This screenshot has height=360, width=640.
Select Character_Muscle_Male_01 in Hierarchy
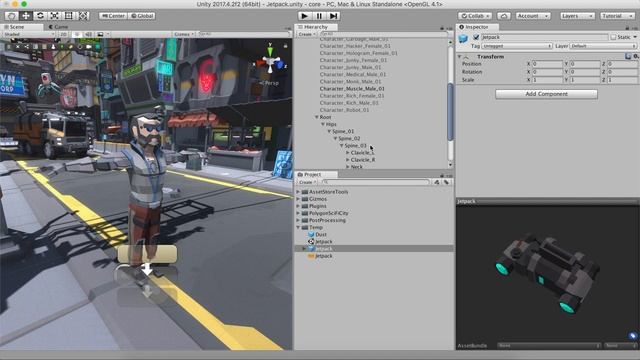tap(352, 89)
